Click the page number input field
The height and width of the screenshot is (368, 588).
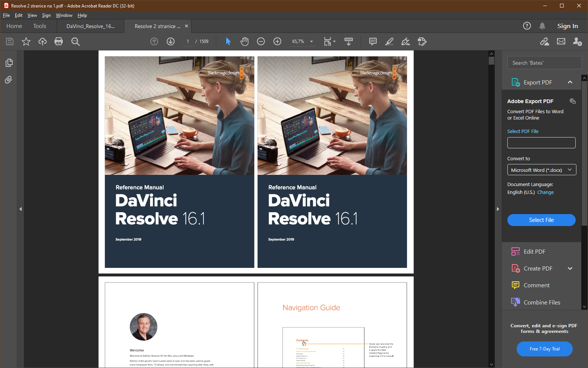coord(187,41)
